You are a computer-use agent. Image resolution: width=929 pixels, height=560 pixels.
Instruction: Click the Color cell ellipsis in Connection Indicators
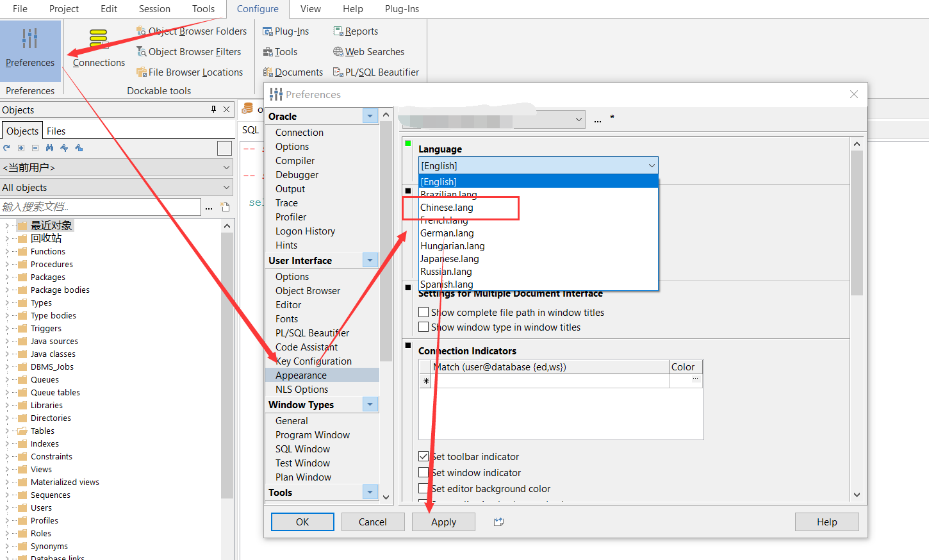[x=695, y=381]
